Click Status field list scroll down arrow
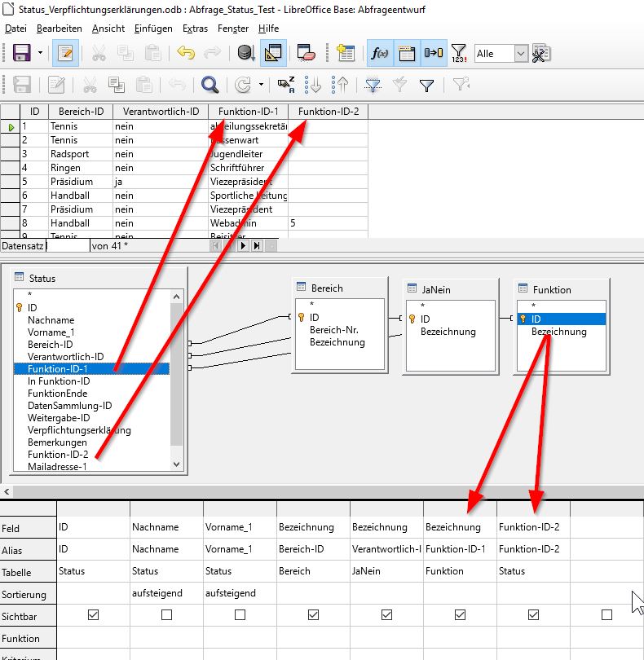This screenshot has width=644, height=660. (176, 464)
